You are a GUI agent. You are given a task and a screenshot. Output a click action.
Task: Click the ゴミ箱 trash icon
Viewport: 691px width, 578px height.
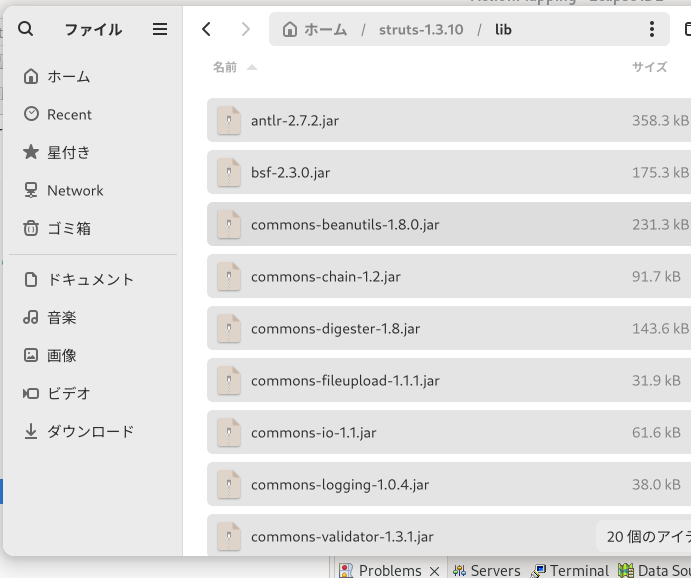[31, 228]
